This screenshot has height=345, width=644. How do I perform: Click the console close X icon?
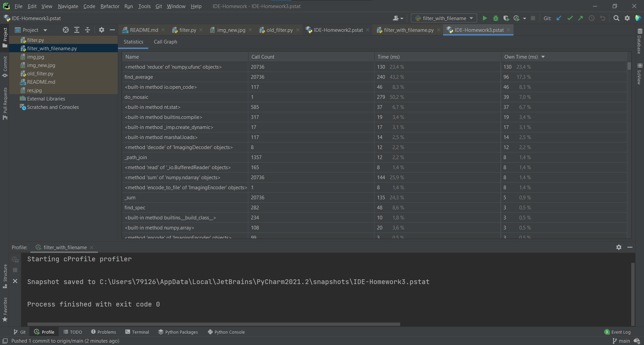[15, 281]
